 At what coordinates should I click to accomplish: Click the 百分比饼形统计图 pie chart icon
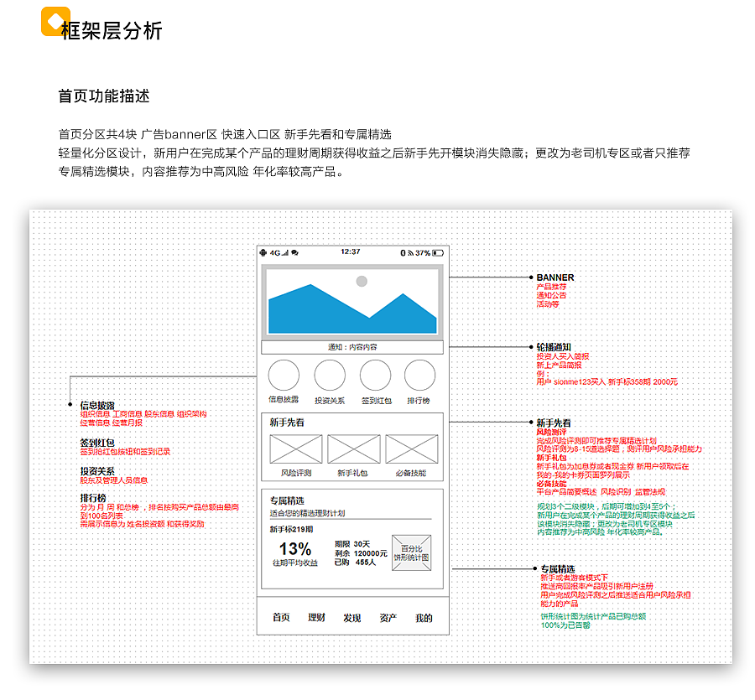(x=411, y=552)
